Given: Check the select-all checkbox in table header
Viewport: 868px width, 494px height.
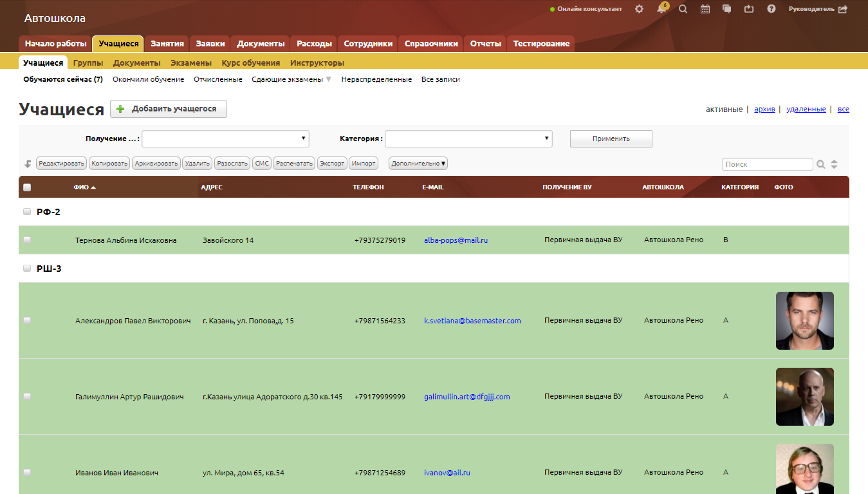Looking at the screenshot, I should (x=27, y=187).
